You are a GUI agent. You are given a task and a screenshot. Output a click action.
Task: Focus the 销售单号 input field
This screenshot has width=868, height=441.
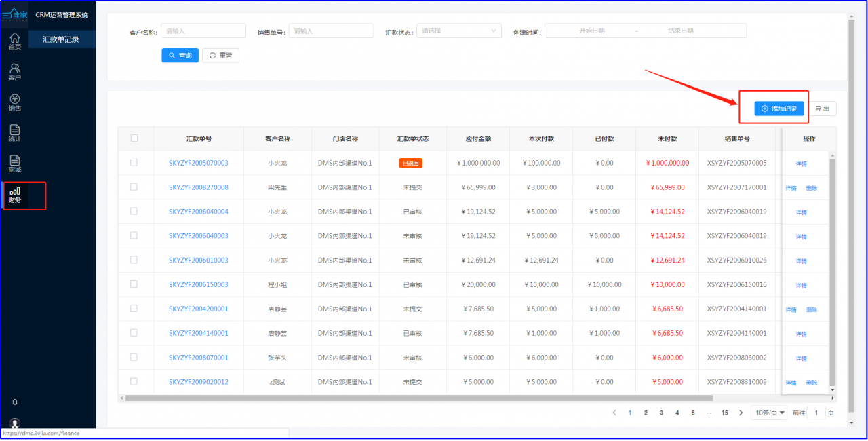point(331,31)
